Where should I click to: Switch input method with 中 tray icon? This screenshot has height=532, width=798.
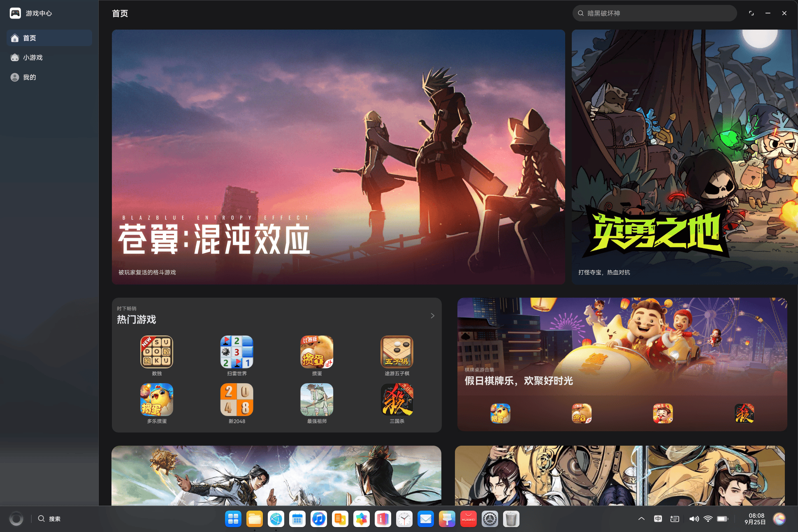[658, 519]
